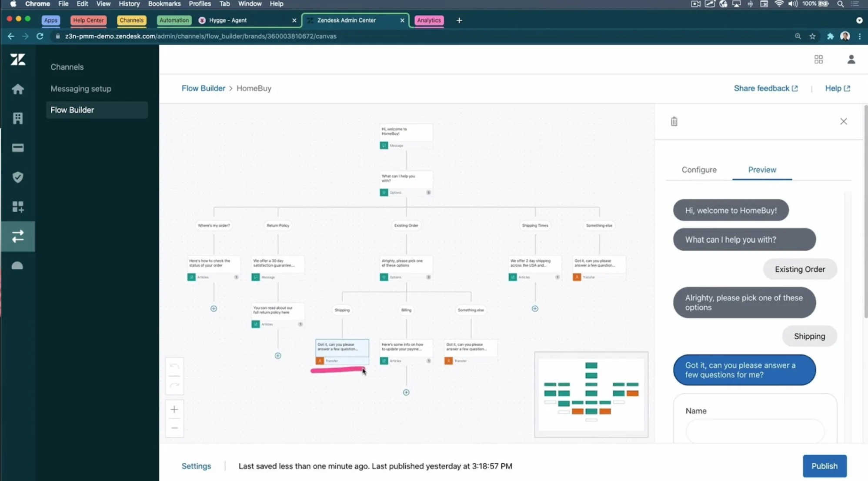
Task: Open the Share feedback link
Action: [x=765, y=88]
